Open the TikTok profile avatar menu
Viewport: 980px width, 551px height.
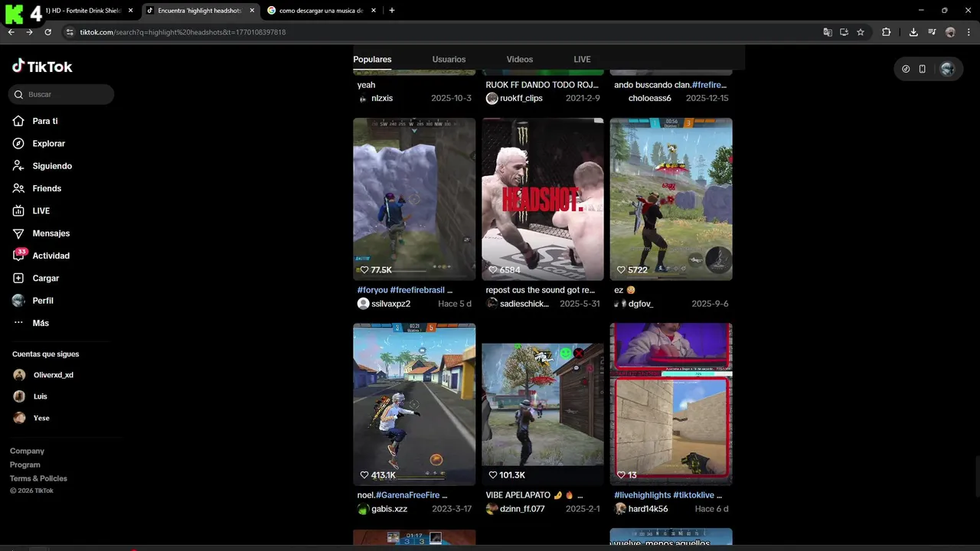[947, 69]
